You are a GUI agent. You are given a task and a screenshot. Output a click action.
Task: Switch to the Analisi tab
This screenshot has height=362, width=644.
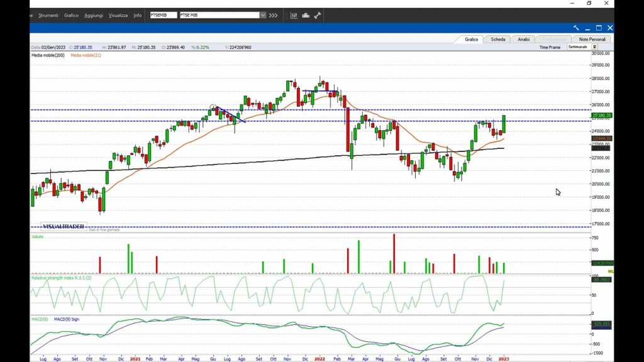click(x=524, y=40)
